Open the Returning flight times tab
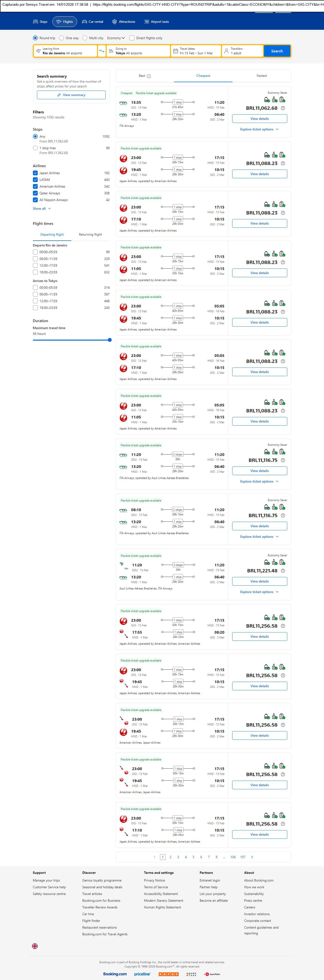 click(90, 235)
